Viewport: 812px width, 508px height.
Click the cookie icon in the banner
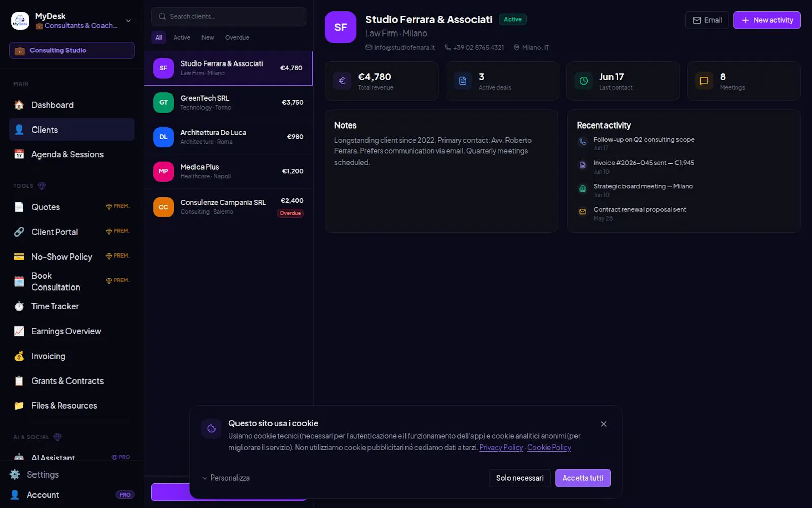pos(212,429)
